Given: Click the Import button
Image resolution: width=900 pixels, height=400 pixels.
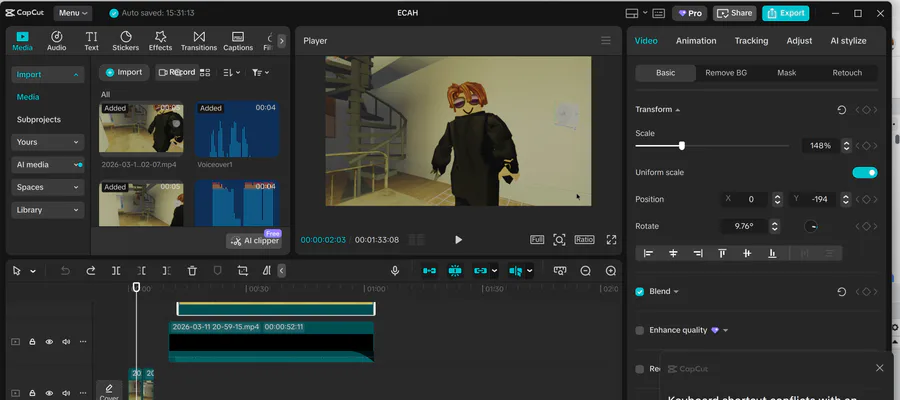Looking at the screenshot, I should tap(124, 72).
